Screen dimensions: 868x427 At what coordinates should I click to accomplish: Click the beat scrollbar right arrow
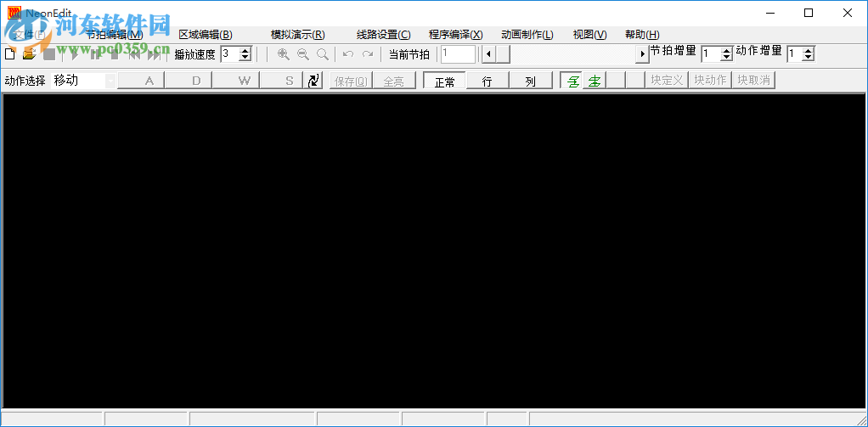coord(642,54)
